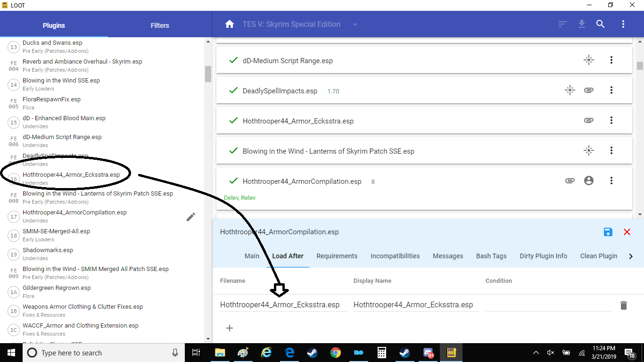Open the Bash Tags tab
Screen dimensions: 644x362
pyautogui.click(x=491, y=256)
